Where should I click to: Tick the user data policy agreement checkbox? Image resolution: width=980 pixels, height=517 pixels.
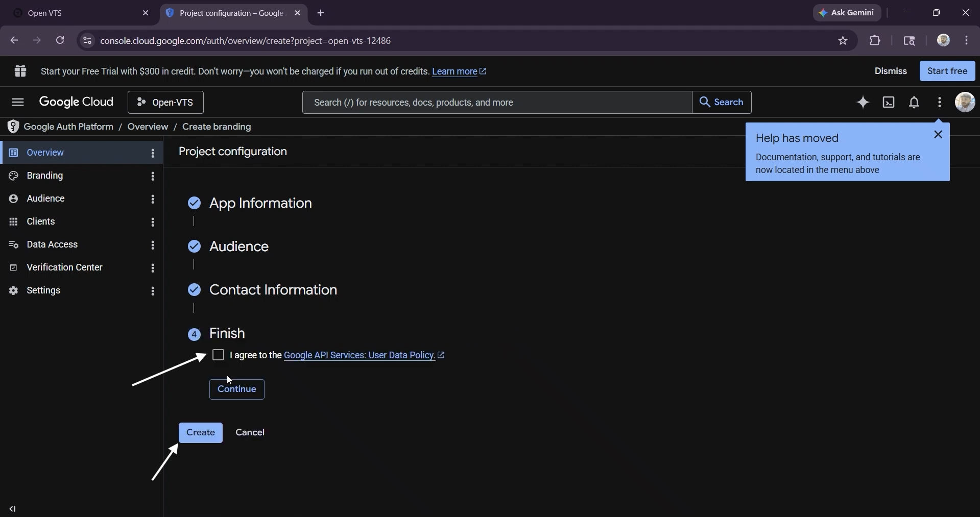tap(218, 355)
